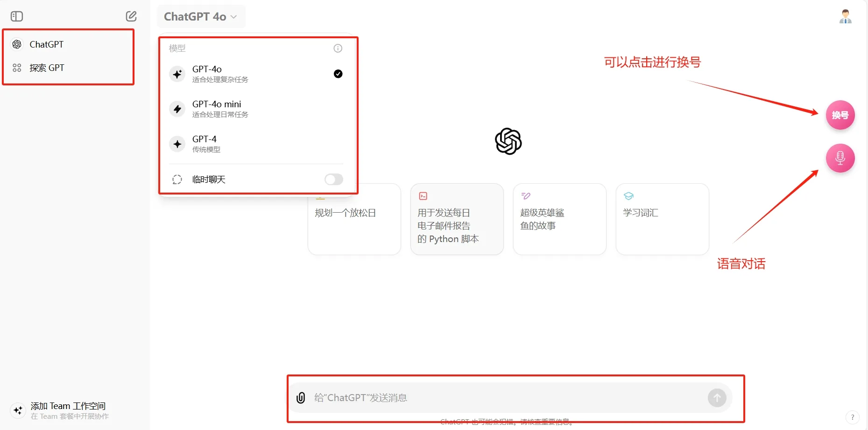The image size is (868, 430).
Task: Choose the 学习词汇 suggestion card
Action: pyautogui.click(x=663, y=219)
